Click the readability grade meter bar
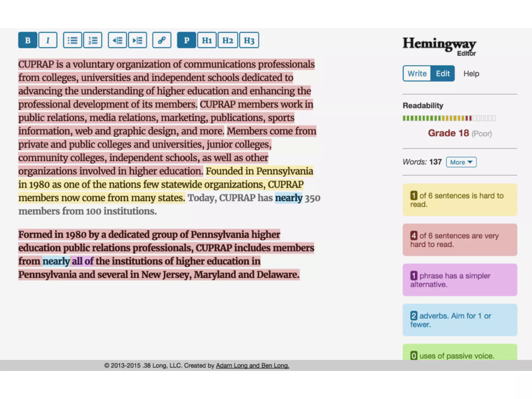This screenshot has width=532, height=399. coord(449,118)
